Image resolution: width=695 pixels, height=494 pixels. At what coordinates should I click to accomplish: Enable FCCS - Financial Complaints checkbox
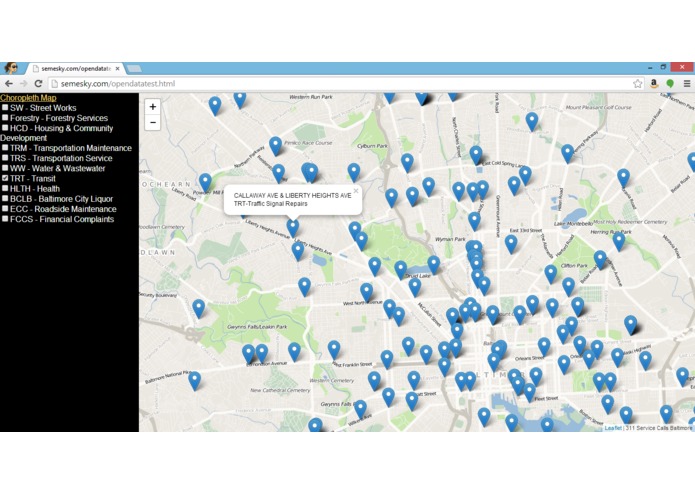click(5, 219)
